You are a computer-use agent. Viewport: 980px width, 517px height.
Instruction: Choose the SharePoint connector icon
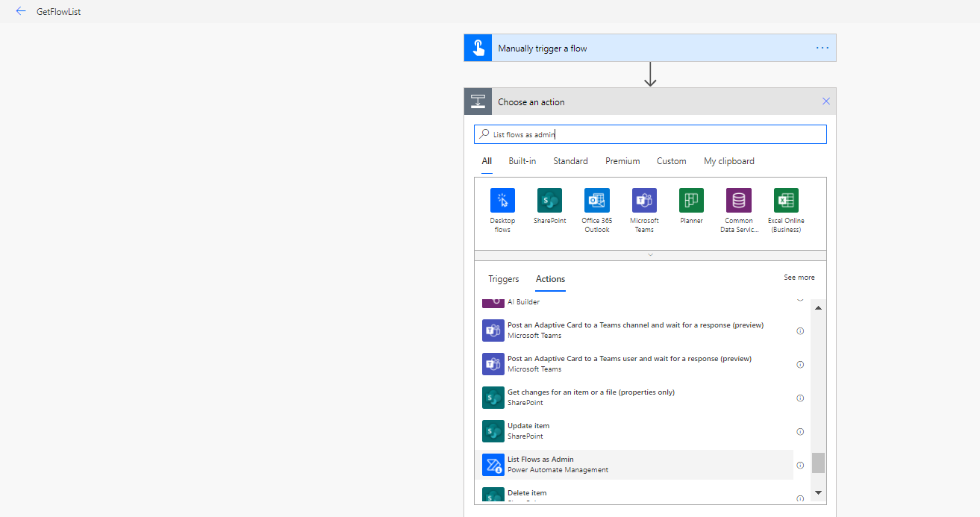coord(549,200)
